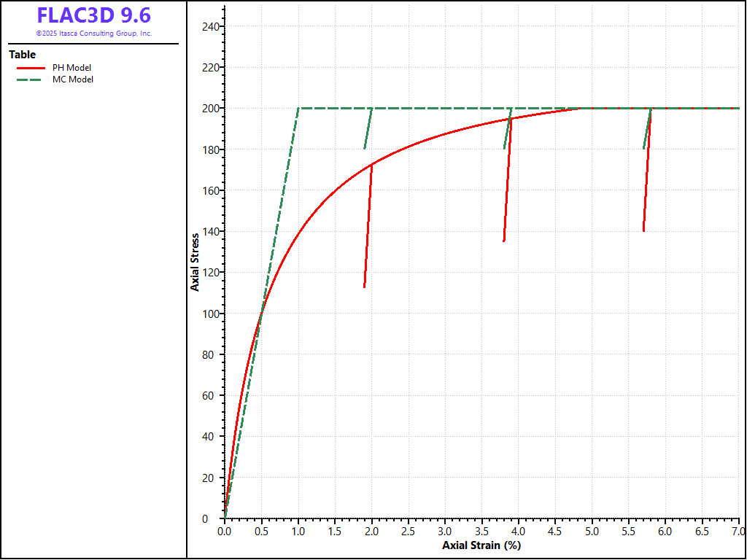Open the Itasca Consulting Group copyright text
The image size is (747, 560).
[93, 34]
